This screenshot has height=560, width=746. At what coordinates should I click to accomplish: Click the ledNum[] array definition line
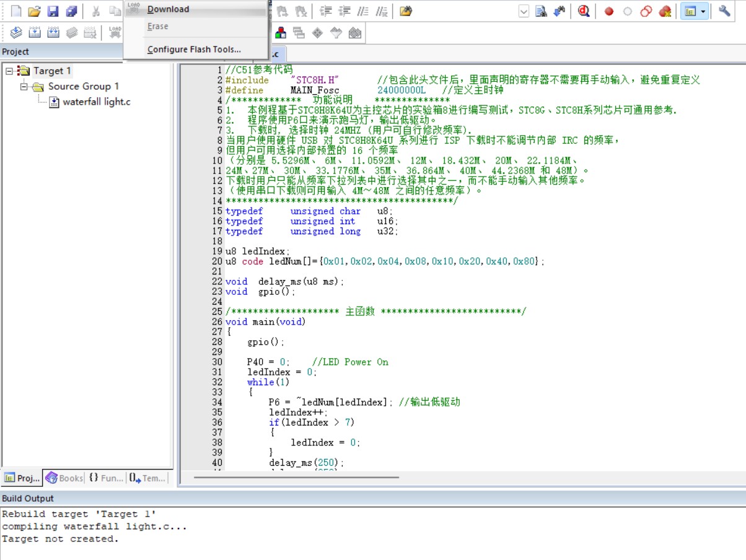click(385, 261)
